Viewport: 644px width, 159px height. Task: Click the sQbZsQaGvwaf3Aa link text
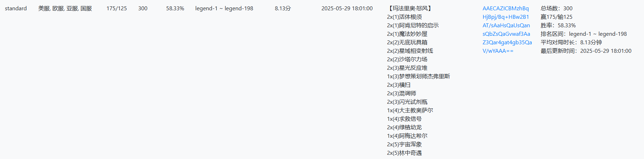tap(506, 34)
